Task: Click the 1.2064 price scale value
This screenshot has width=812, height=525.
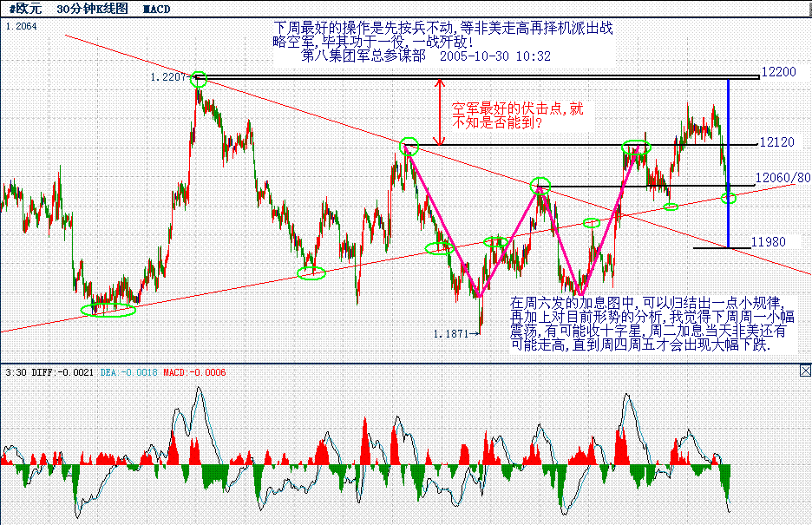Action: coord(21,26)
